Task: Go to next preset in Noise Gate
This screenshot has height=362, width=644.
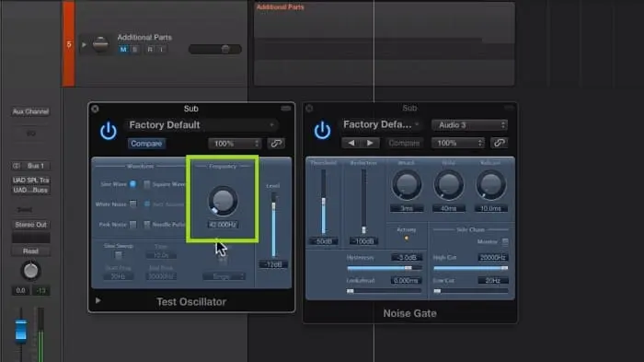Action: click(370, 143)
